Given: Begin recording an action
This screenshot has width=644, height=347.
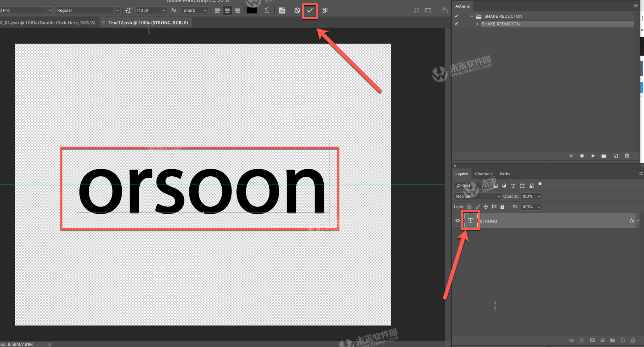Looking at the screenshot, I should pyautogui.click(x=582, y=156).
